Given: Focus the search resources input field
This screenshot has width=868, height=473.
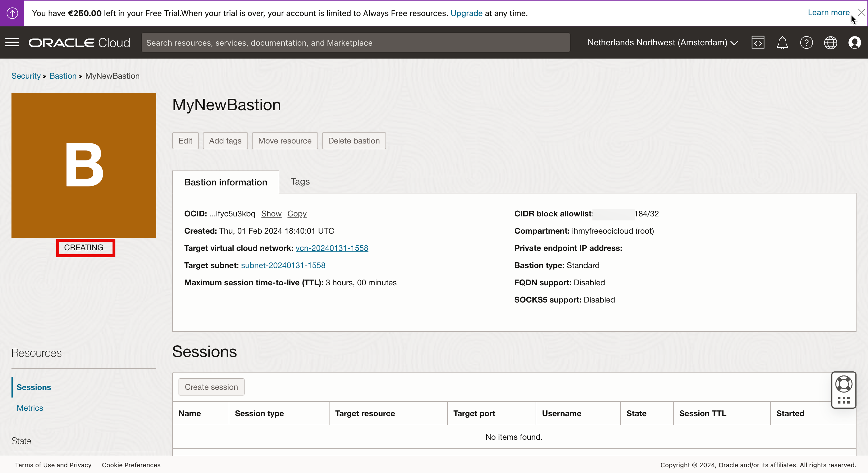Looking at the screenshot, I should click(x=355, y=43).
